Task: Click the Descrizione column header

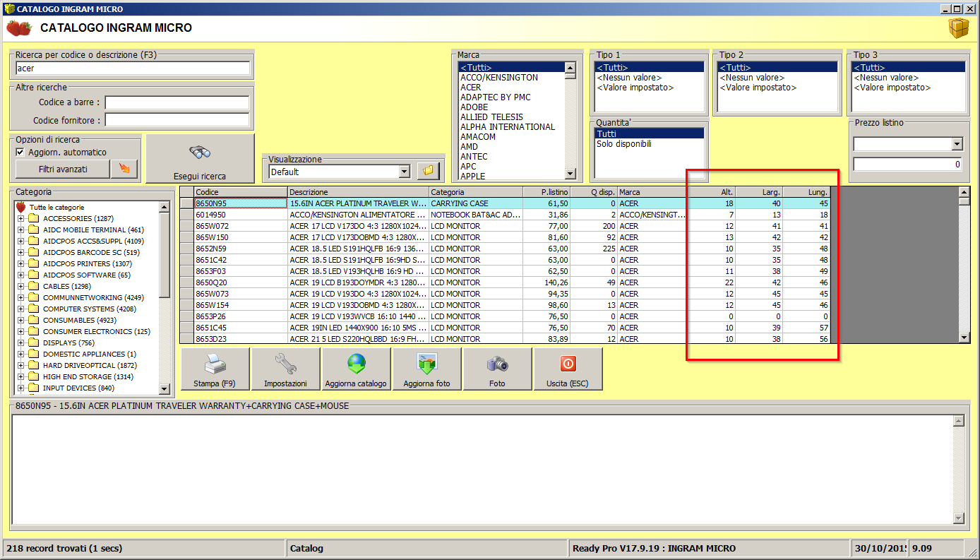Action: coord(358,192)
